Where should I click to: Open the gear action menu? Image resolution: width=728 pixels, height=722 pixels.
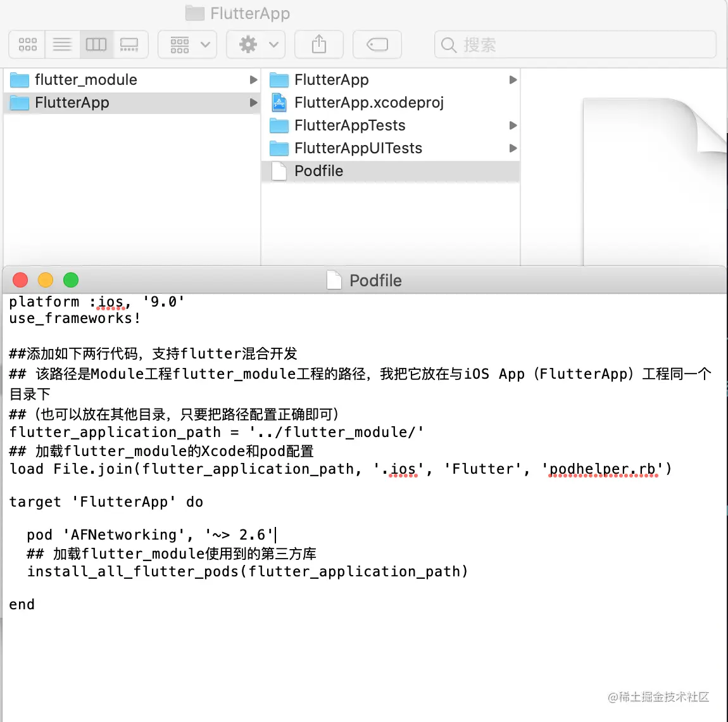[256, 44]
